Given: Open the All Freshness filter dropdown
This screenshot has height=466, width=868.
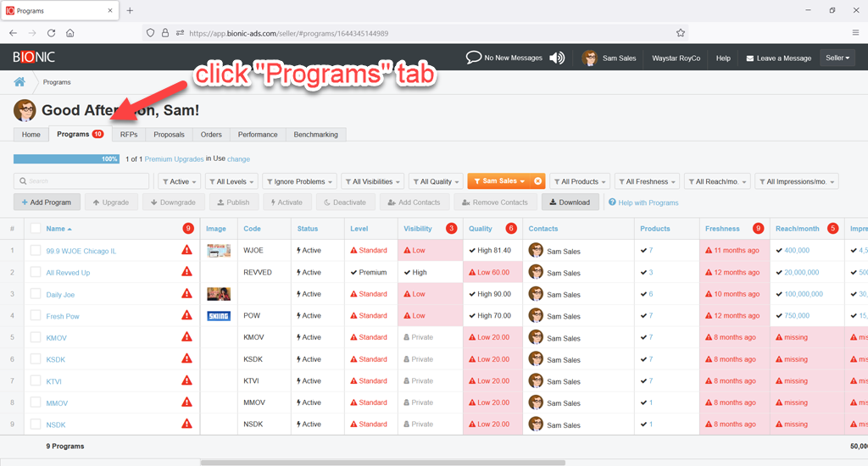Looking at the screenshot, I should coord(647,181).
